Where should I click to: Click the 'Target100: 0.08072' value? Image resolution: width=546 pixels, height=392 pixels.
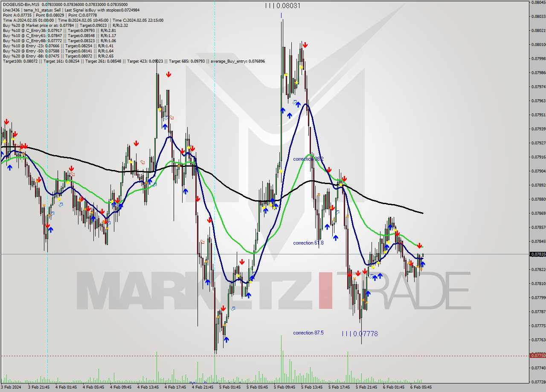(20, 61)
